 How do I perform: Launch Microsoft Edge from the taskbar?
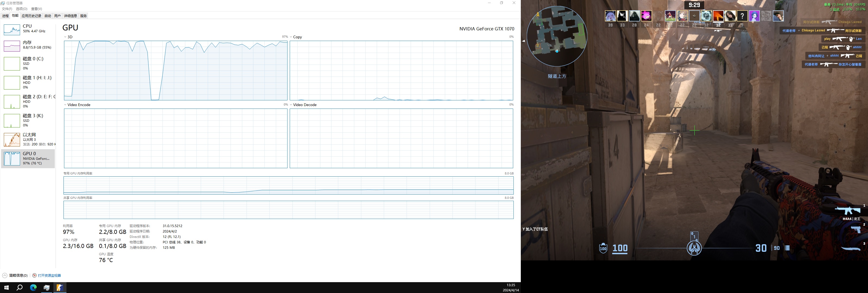33,288
